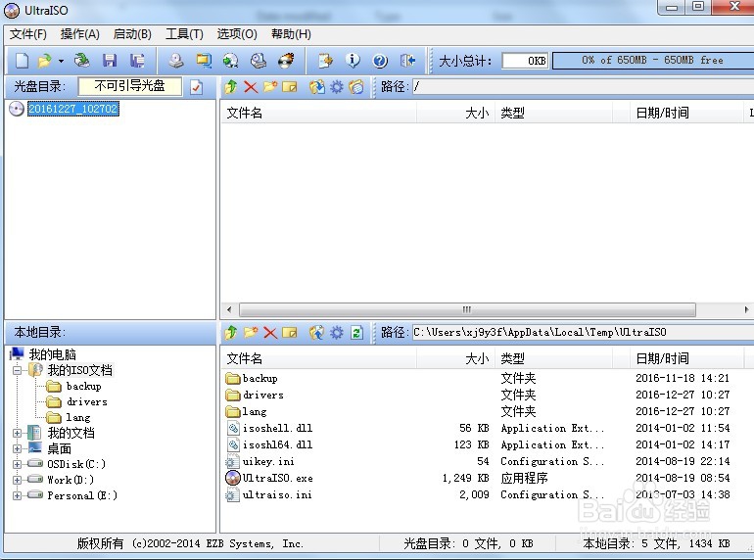The image size is (754, 560).
Task: Create new folder in local pane
Action: (x=251, y=332)
